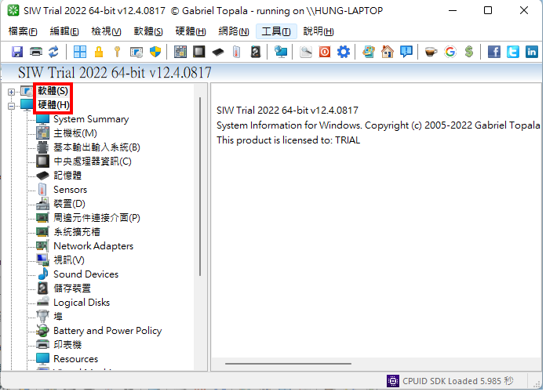
Task: Click the Twitter toolbar icon
Action: click(513, 53)
